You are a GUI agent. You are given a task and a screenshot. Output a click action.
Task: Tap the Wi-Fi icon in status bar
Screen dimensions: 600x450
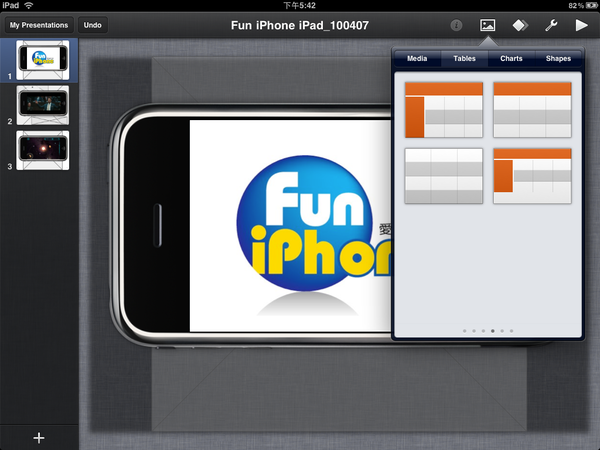point(28,5)
